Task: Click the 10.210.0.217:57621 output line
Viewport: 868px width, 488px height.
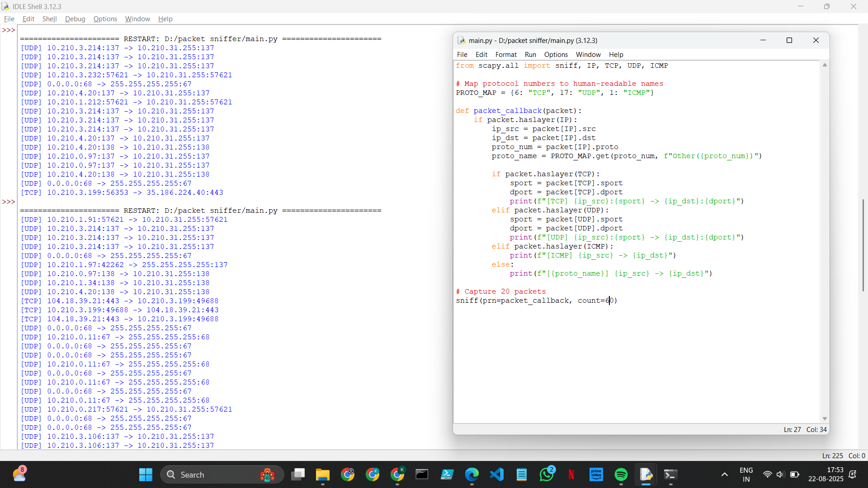Action: click(127, 409)
